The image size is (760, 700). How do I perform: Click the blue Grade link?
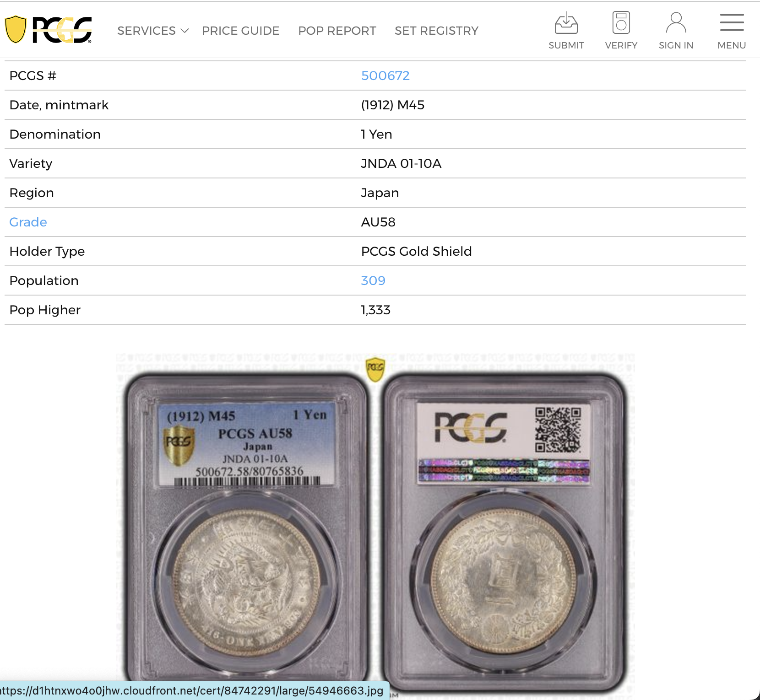click(28, 222)
